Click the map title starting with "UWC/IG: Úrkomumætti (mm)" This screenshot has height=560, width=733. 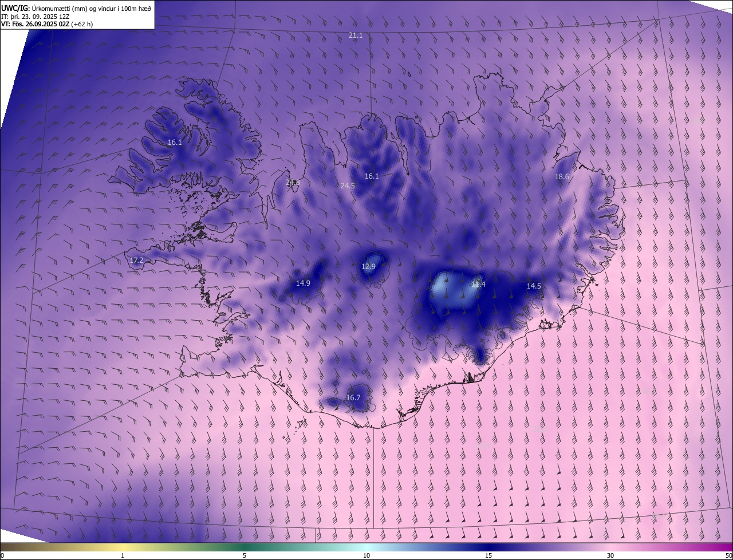click(x=76, y=8)
